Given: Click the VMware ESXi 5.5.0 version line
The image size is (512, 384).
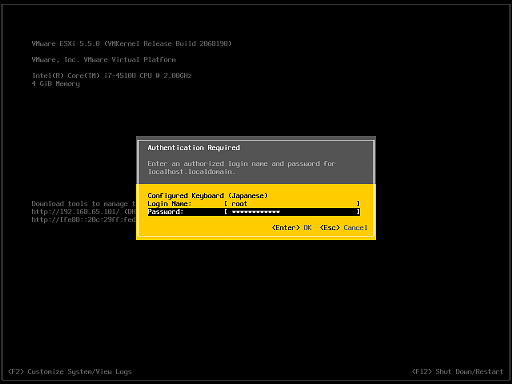Looking at the screenshot, I should (132, 44).
